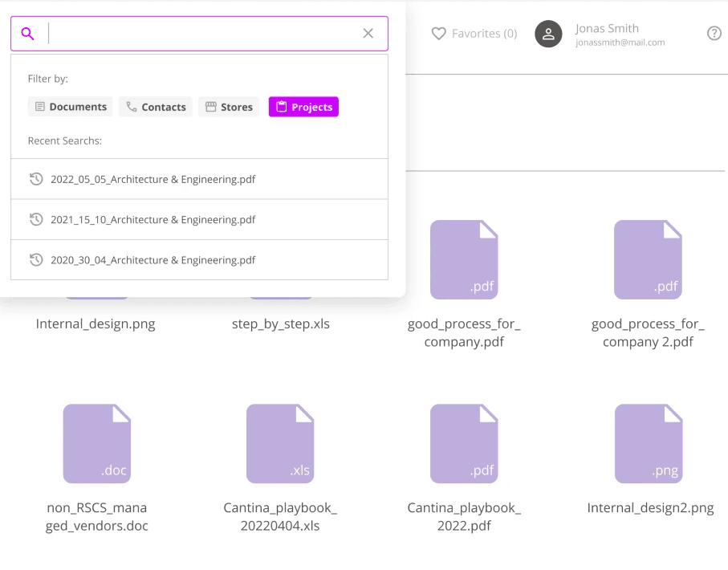
Task: Open good_process_for_company 2.pdf file icon
Action: click(648, 259)
